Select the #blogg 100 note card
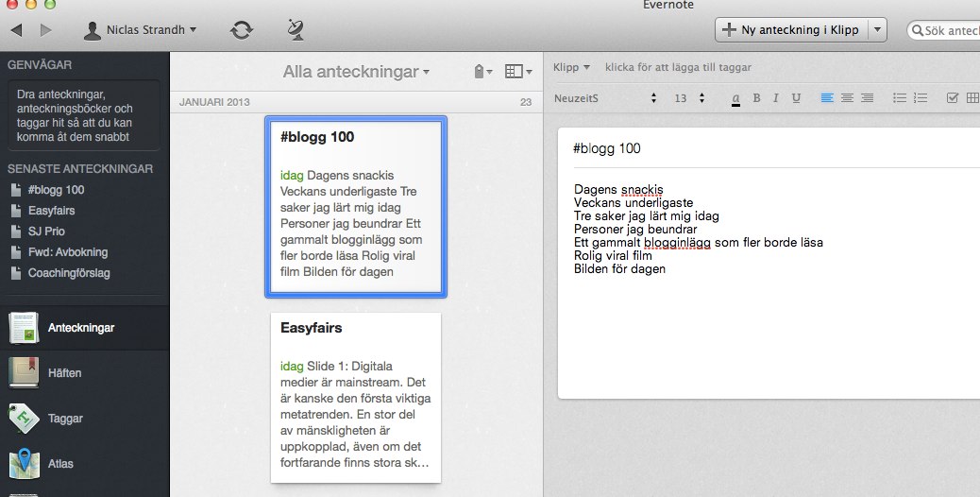980x497 pixels. coord(356,206)
